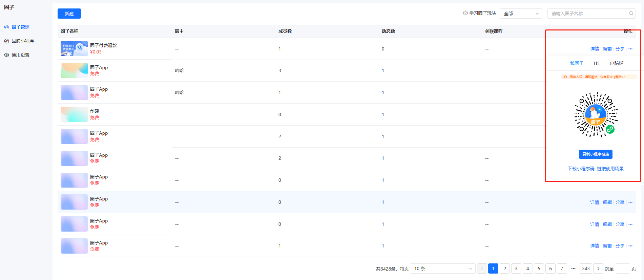Open 详情 for the 圈子付费退款 row
This screenshot has width=644, height=280.
coord(595,49)
